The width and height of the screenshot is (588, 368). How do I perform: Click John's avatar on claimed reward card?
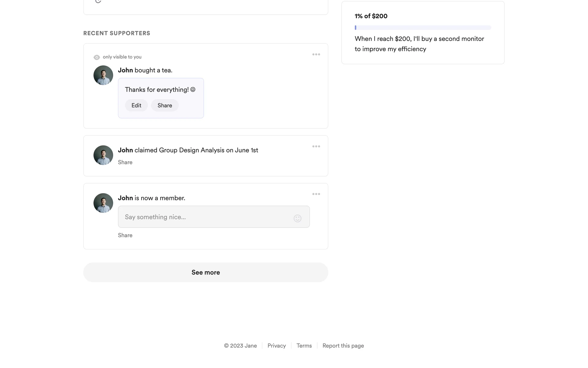103,155
